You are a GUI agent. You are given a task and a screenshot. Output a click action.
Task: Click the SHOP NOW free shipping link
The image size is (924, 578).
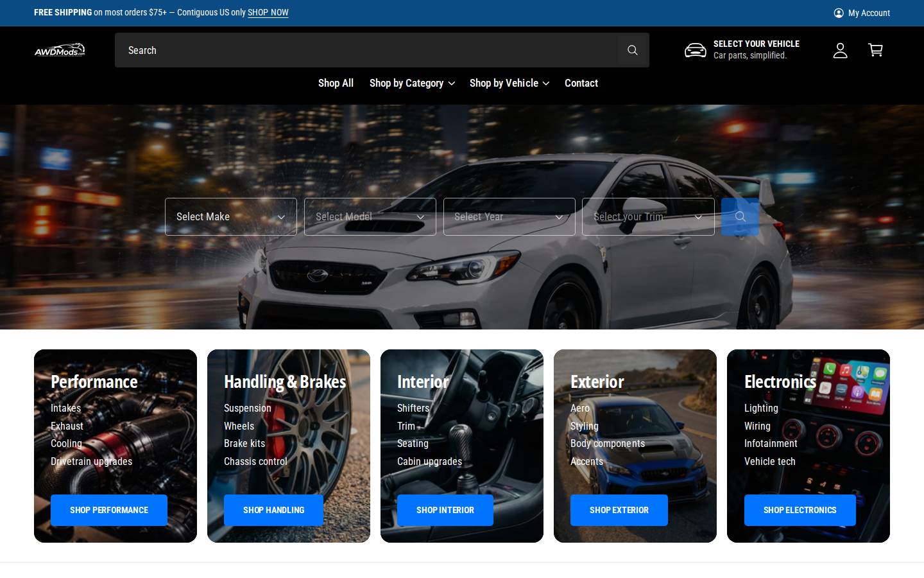point(268,13)
